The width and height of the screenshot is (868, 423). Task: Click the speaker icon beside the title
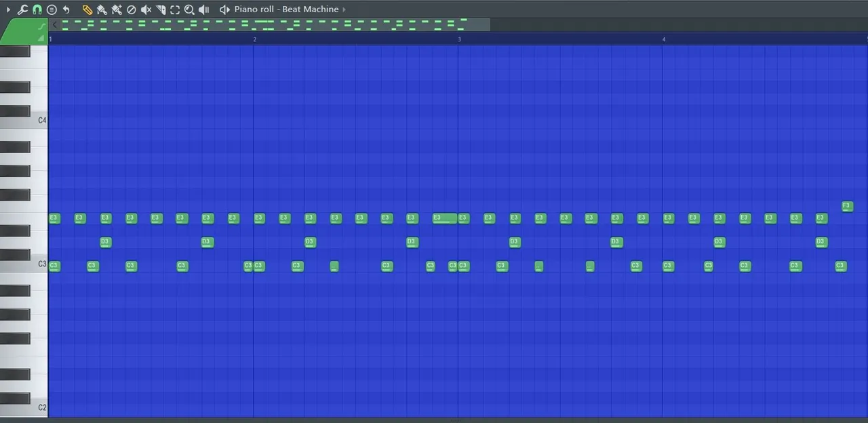(x=224, y=9)
